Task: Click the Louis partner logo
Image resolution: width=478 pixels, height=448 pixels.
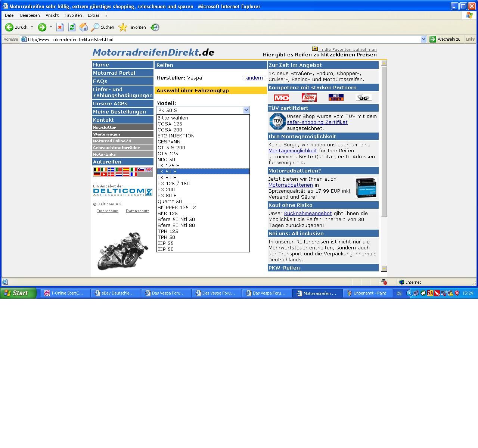Action: pos(309,98)
